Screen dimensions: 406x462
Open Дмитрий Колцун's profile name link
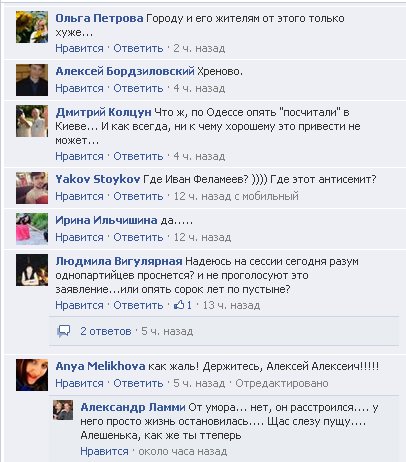(103, 112)
